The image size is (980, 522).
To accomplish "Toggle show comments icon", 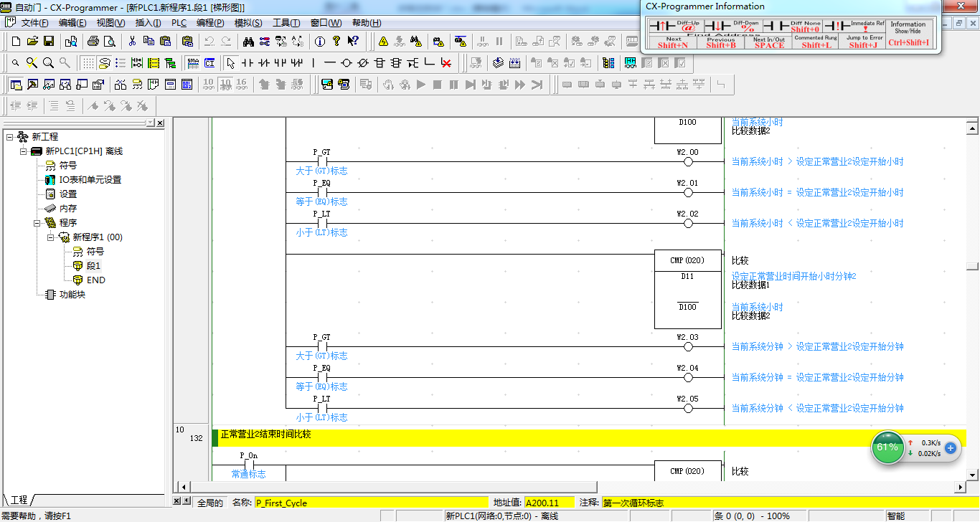I will pyautogui.click(x=104, y=62).
